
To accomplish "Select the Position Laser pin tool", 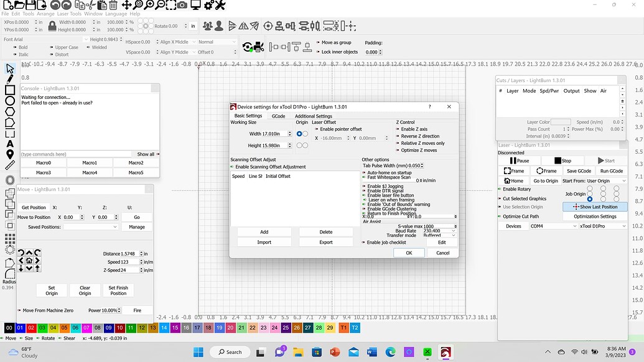I will point(10,154).
